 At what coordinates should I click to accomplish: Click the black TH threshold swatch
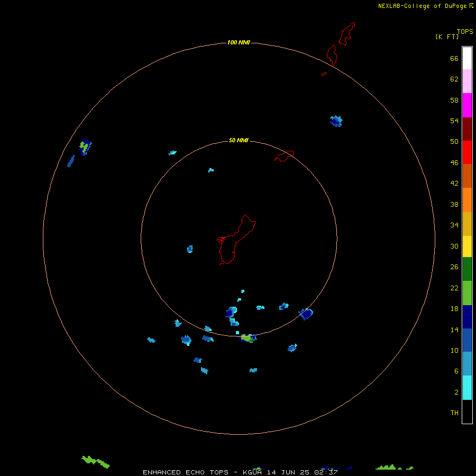467,411
